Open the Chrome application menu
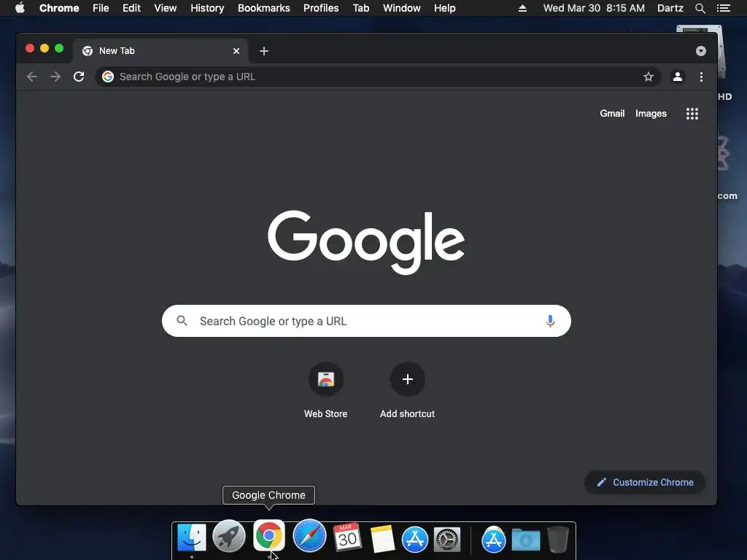This screenshot has height=560, width=747. tap(59, 8)
